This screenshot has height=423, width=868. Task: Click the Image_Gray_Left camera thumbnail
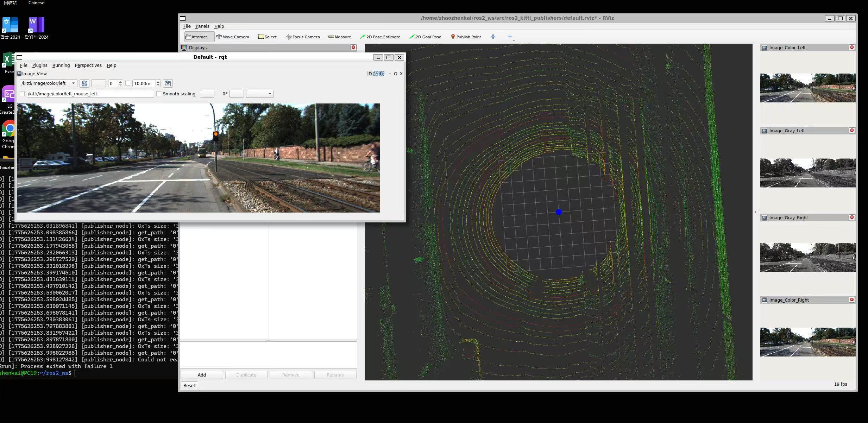808,173
